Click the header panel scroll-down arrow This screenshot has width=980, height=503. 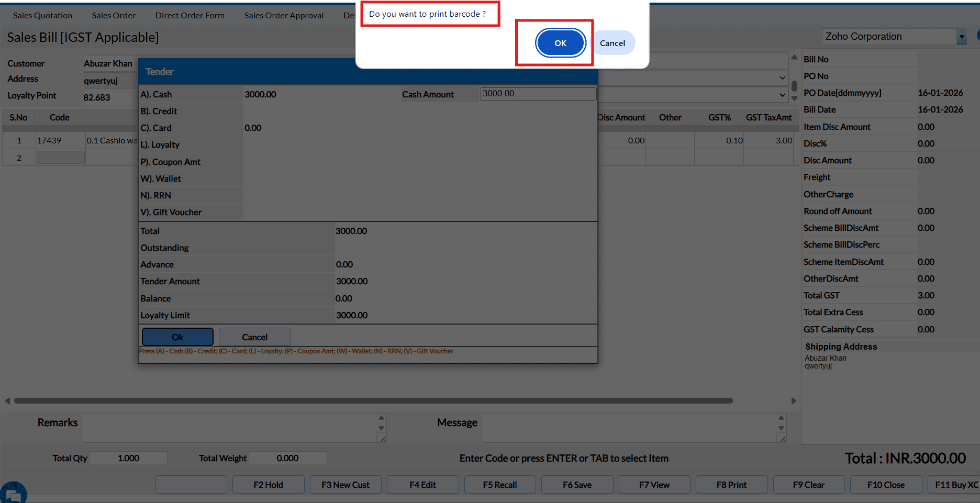(794, 98)
